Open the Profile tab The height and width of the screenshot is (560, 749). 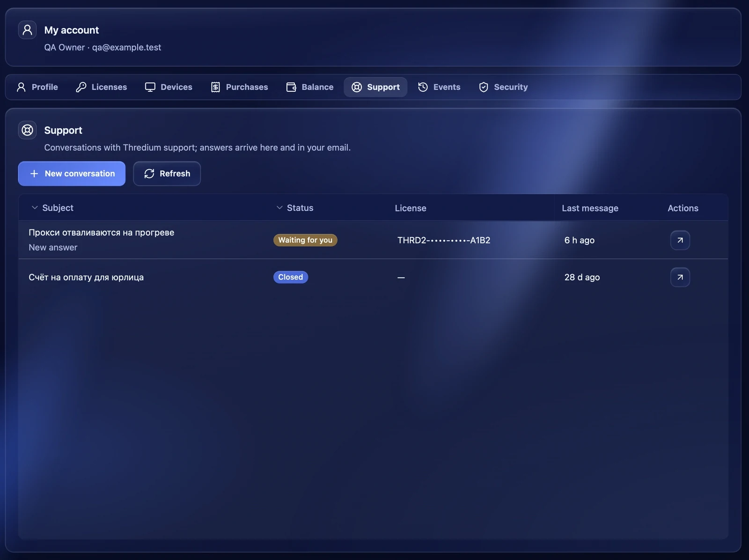[37, 87]
